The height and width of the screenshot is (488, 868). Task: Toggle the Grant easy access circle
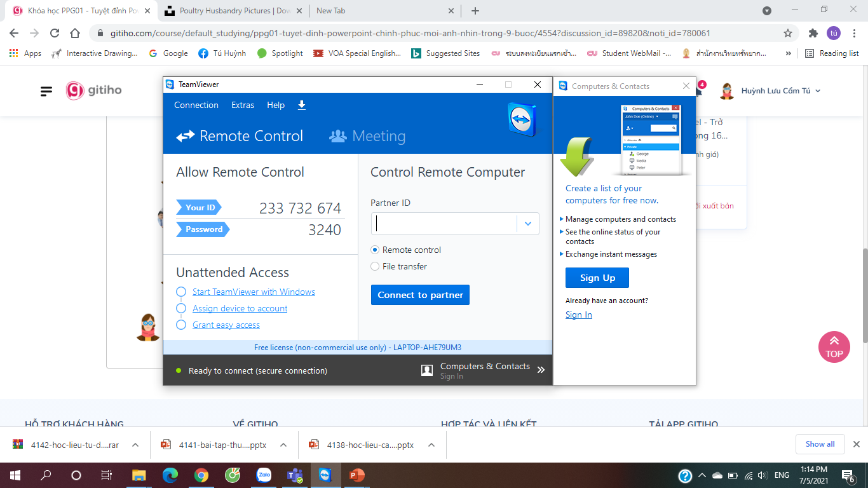[181, 325]
